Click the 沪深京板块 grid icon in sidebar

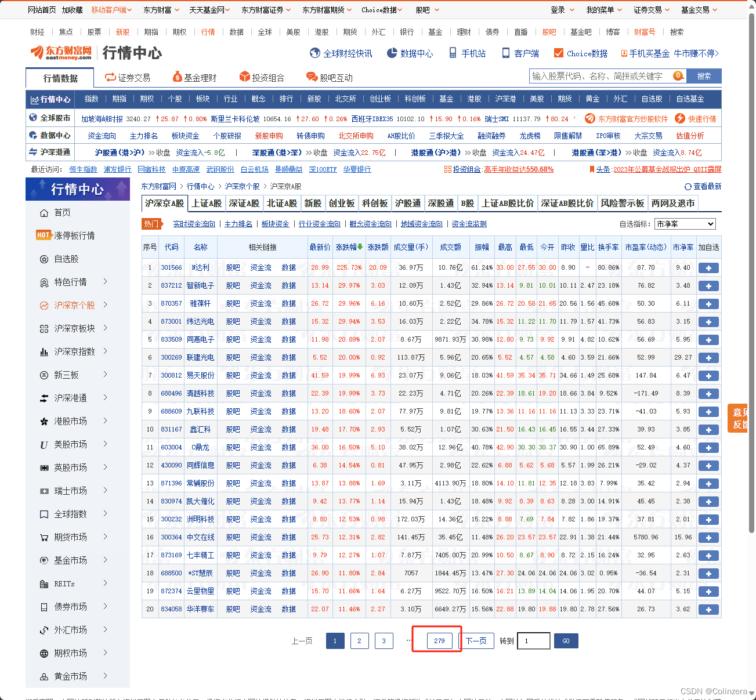44,329
